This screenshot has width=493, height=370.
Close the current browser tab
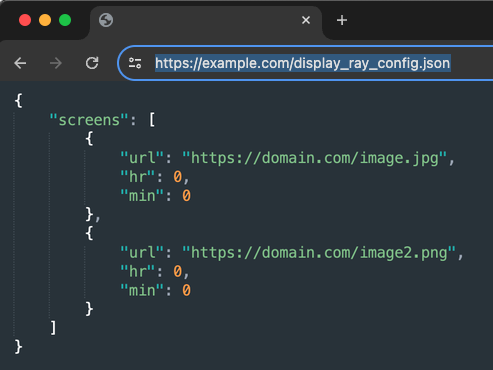tap(306, 20)
